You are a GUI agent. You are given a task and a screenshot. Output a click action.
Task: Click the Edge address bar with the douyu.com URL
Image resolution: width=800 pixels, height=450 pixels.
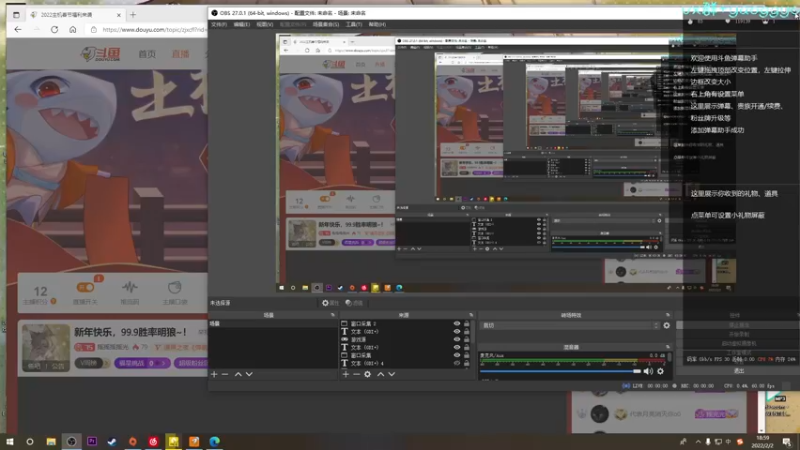coord(148,30)
